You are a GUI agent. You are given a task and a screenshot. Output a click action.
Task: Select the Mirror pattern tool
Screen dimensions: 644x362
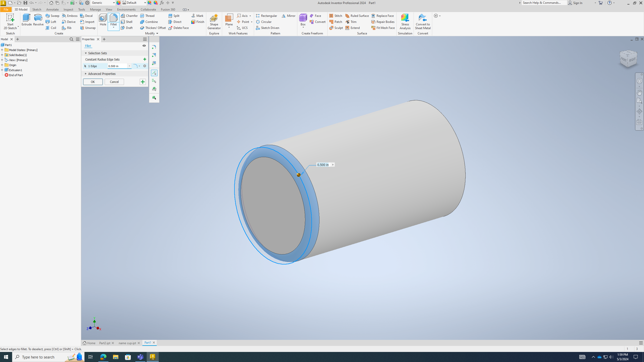coord(289,16)
